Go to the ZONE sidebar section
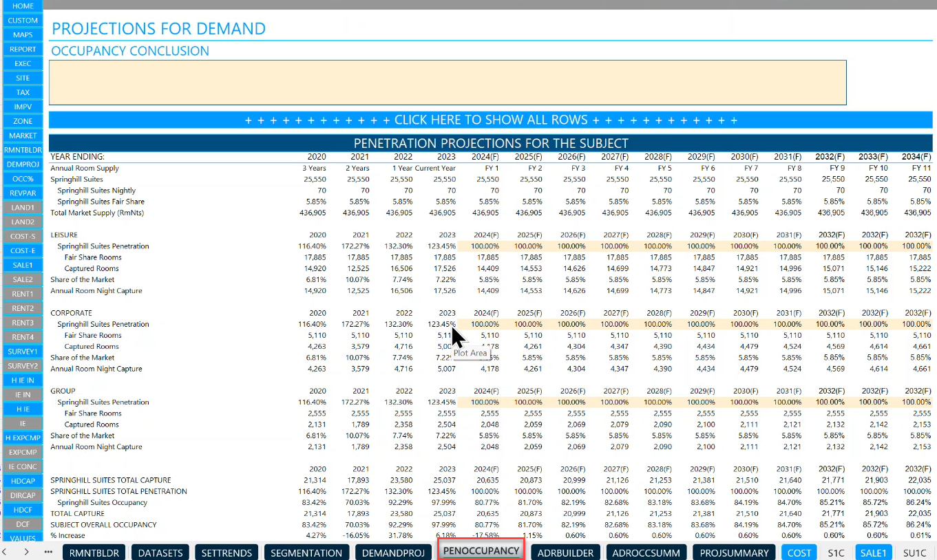The image size is (937, 560). point(23,121)
